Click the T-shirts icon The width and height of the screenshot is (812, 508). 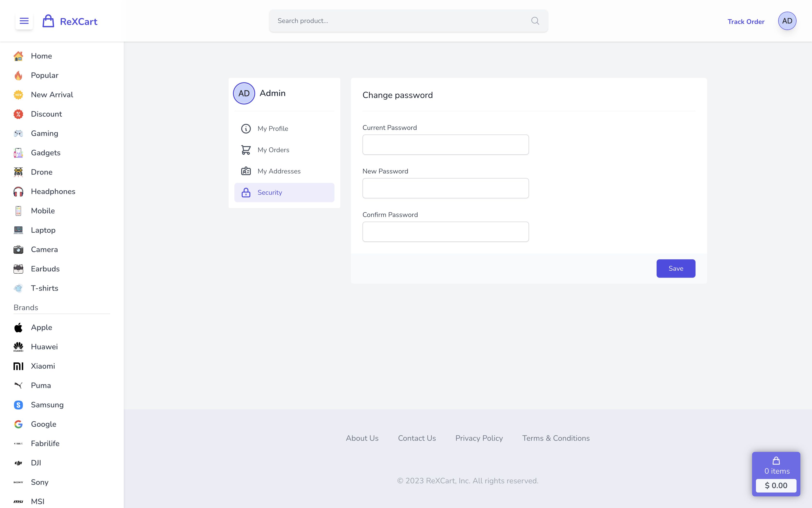[x=18, y=288]
